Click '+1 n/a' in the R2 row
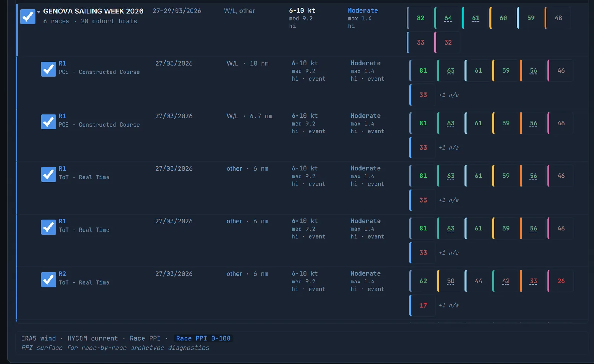The image size is (594, 364). (449, 305)
